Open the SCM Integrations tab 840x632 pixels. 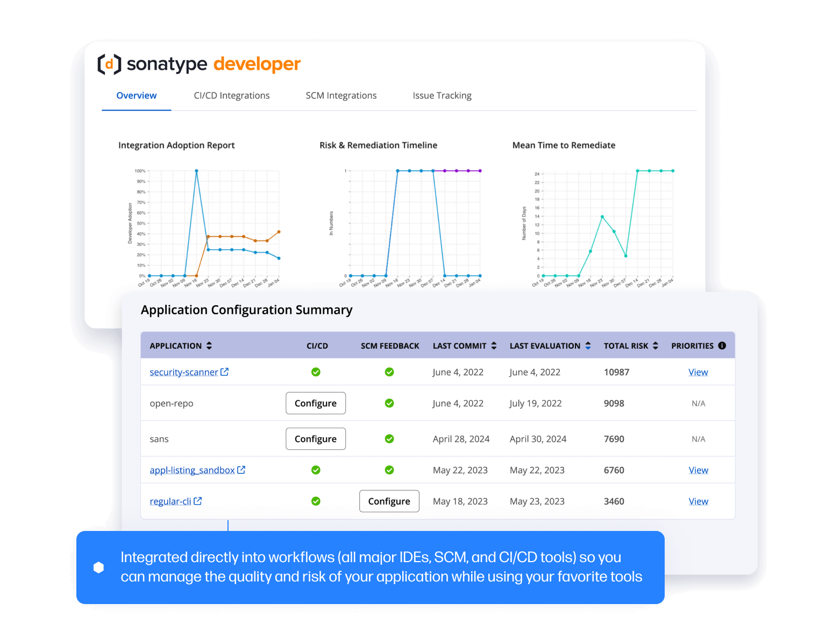click(341, 96)
